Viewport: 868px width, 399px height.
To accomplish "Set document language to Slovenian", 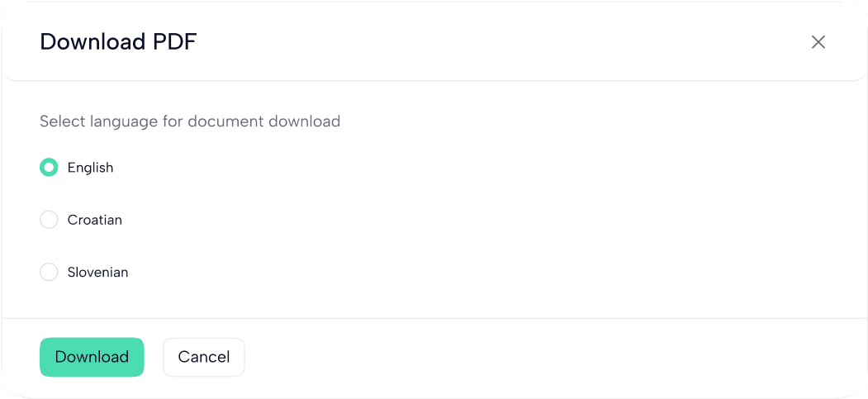I will 49,272.
